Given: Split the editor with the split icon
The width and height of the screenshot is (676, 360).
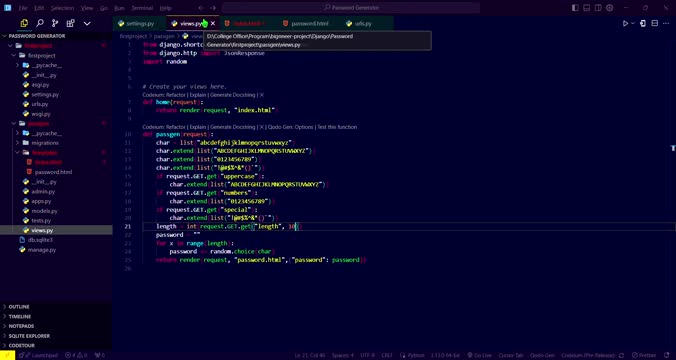Looking at the screenshot, I should pos(654,24).
